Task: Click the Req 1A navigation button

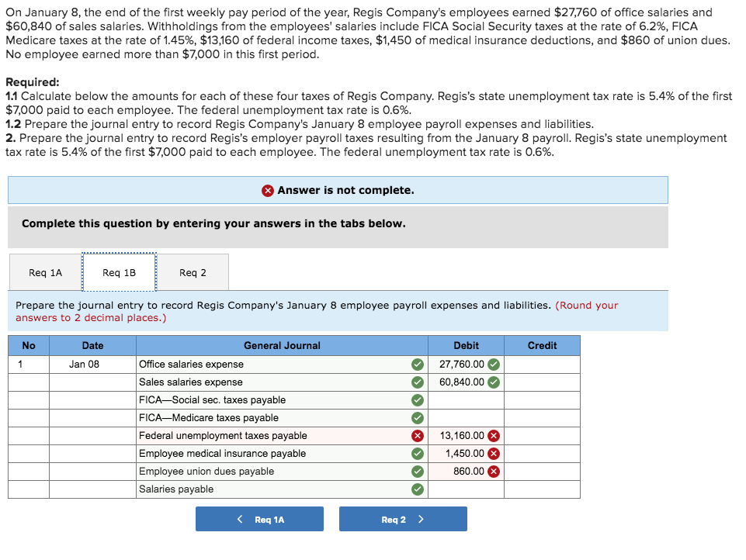Action: [259, 518]
